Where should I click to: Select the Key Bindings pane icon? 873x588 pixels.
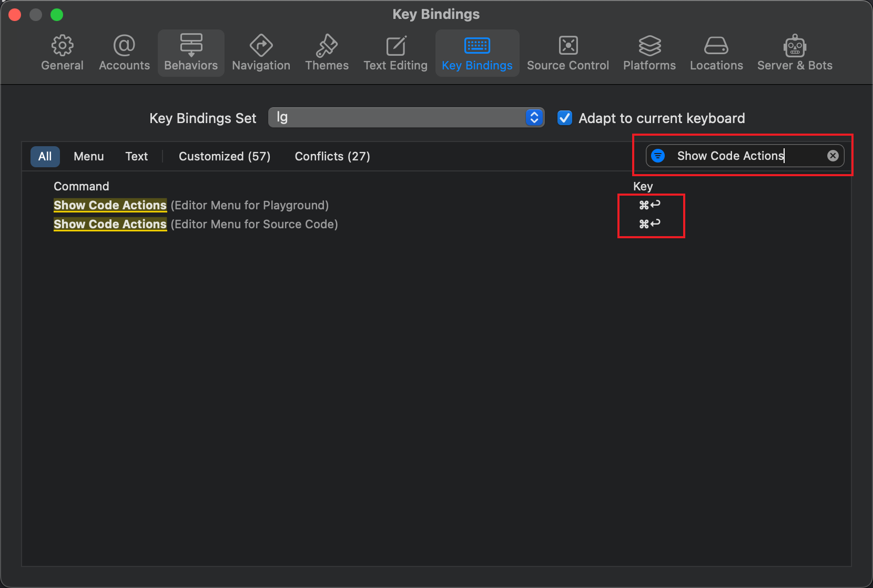click(x=477, y=53)
